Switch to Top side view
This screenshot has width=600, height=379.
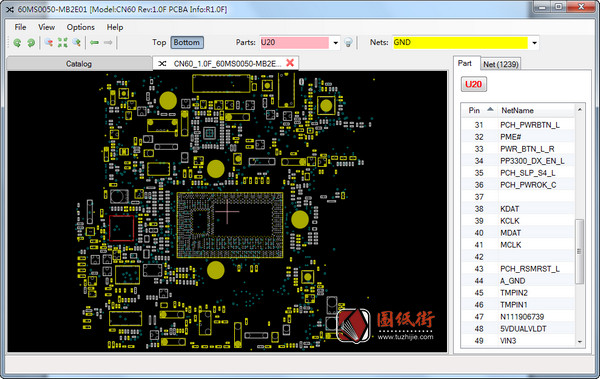click(x=159, y=42)
